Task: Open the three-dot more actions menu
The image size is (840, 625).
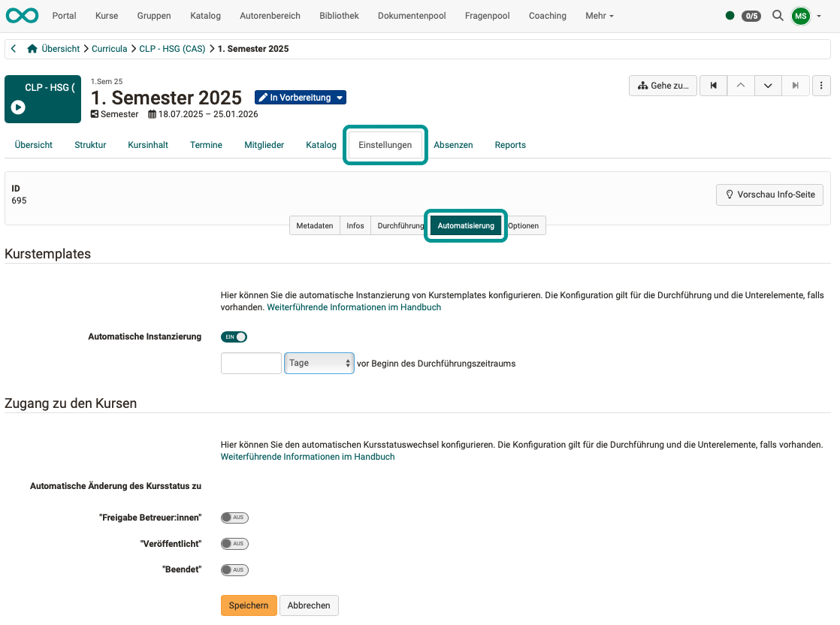Action: pyautogui.click(x=821, y=86)
